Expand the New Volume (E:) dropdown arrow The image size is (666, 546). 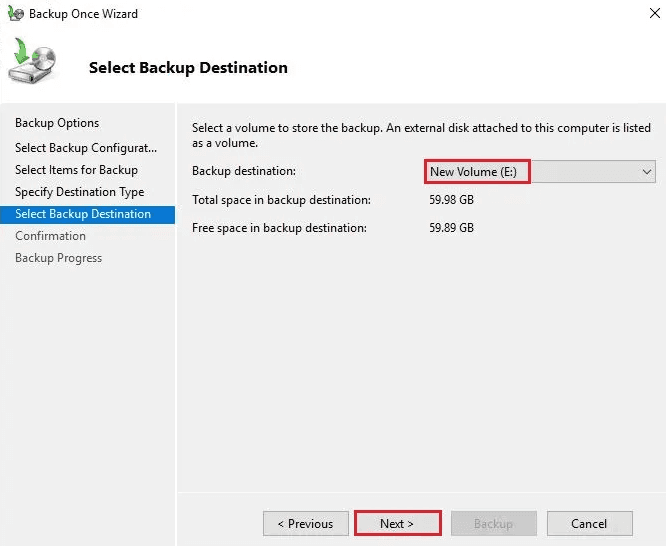[647, 172]
